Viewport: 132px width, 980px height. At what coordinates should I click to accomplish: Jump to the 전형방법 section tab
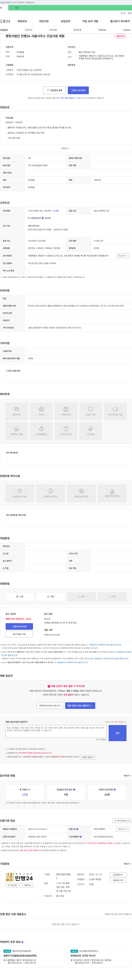coord(102,30)
